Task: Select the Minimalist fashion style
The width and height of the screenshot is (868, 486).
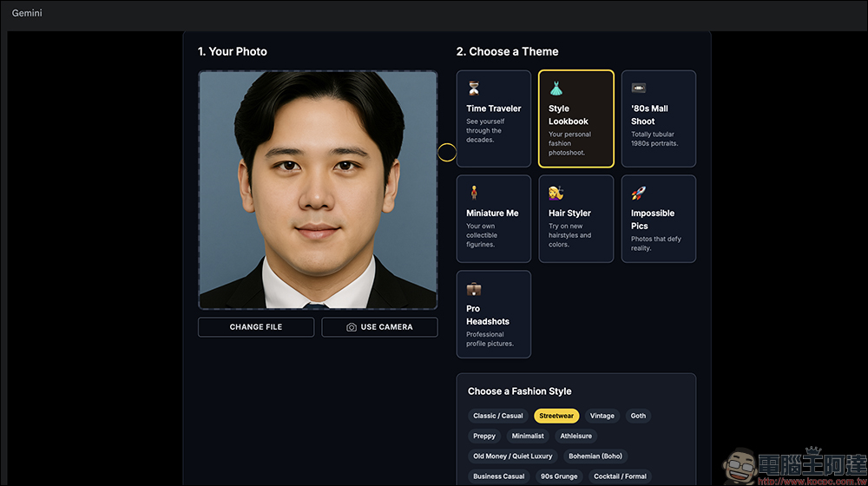Action: pos(528,437)
